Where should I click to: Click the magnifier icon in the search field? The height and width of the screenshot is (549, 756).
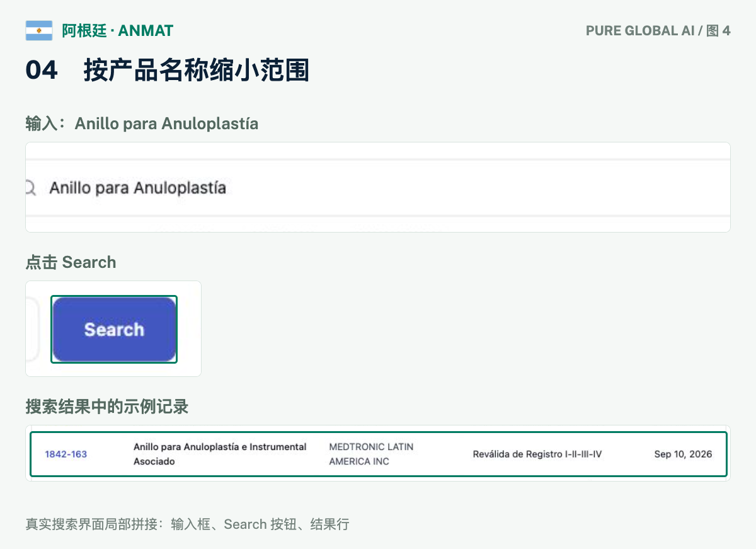coord(30,188)
